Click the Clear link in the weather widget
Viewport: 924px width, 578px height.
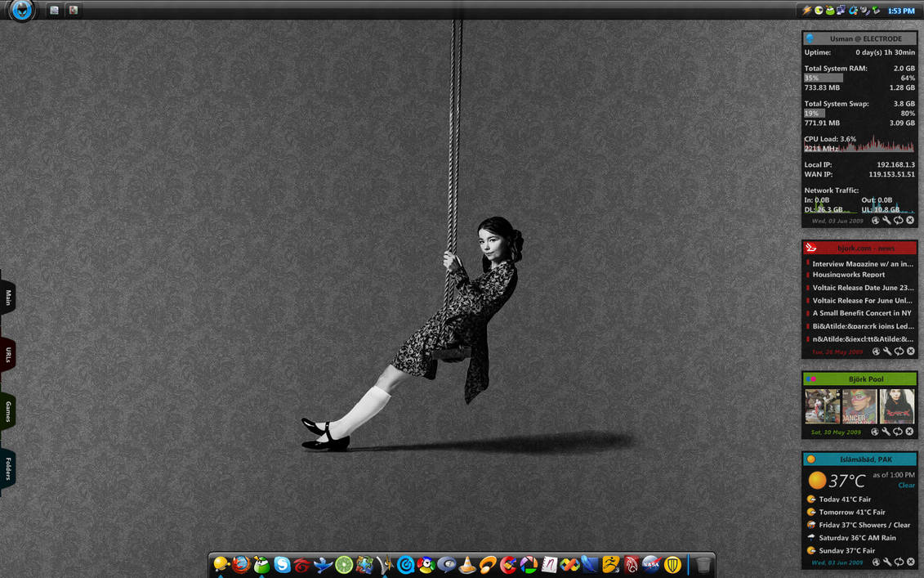pyautogui.click(x=906, y=485)
